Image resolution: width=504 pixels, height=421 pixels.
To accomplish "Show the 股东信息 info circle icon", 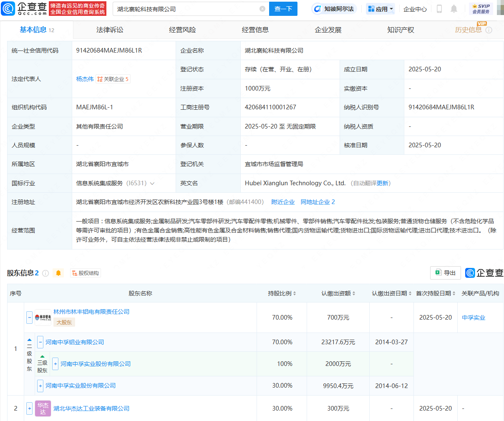I will (45, 273).
